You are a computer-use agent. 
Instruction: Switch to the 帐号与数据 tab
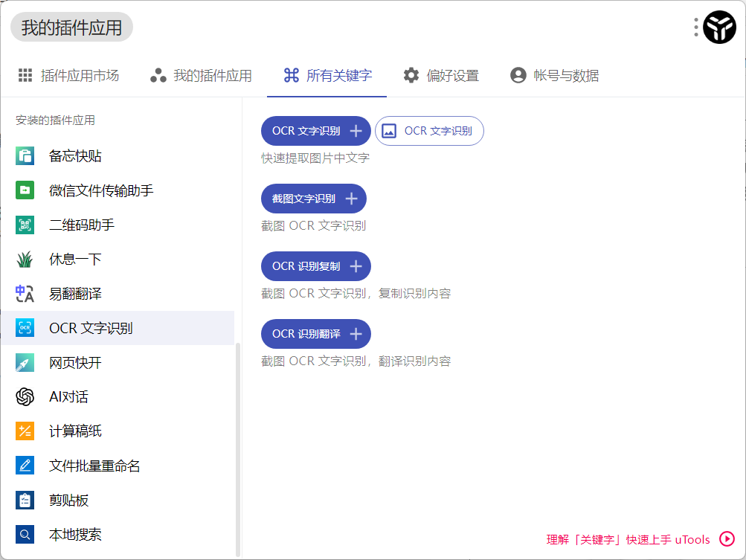(557, 74)
